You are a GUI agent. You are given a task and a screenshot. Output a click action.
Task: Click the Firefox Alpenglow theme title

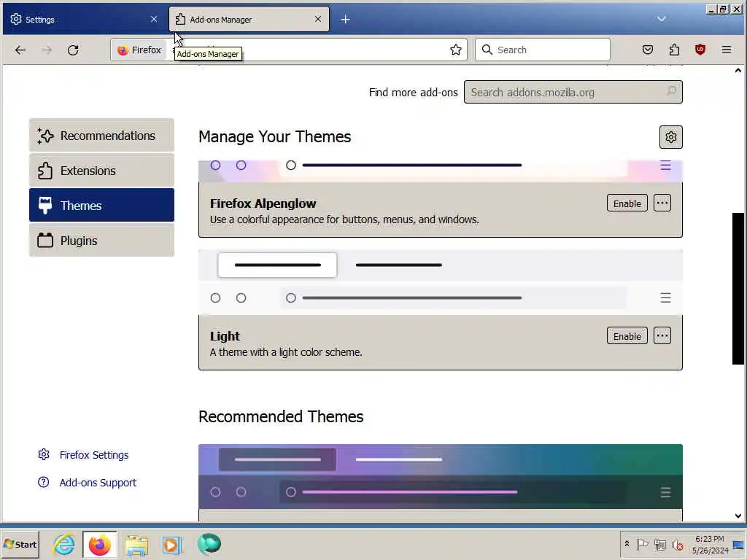coord(263,203)
